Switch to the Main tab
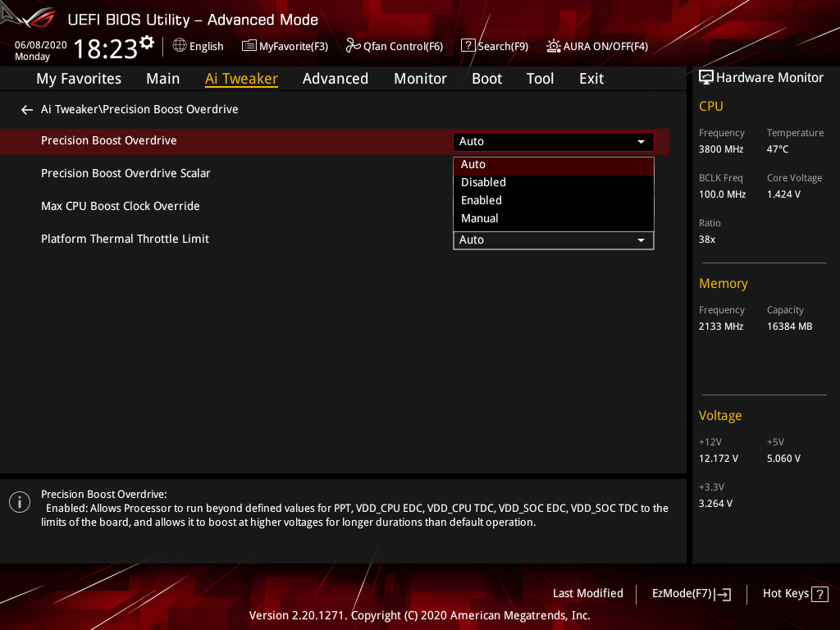This screenshot has width=840, height=630. pos(163,79)
